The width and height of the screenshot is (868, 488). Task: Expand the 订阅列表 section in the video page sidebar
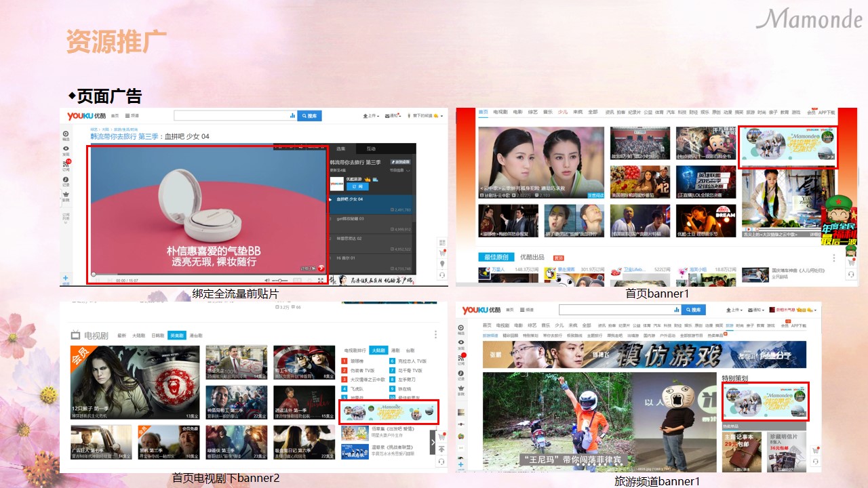coord(66,219)
